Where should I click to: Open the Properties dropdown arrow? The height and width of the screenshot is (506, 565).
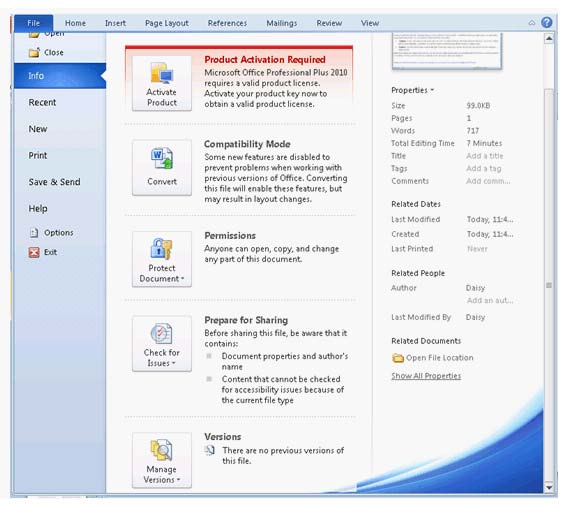click(432, 90)
